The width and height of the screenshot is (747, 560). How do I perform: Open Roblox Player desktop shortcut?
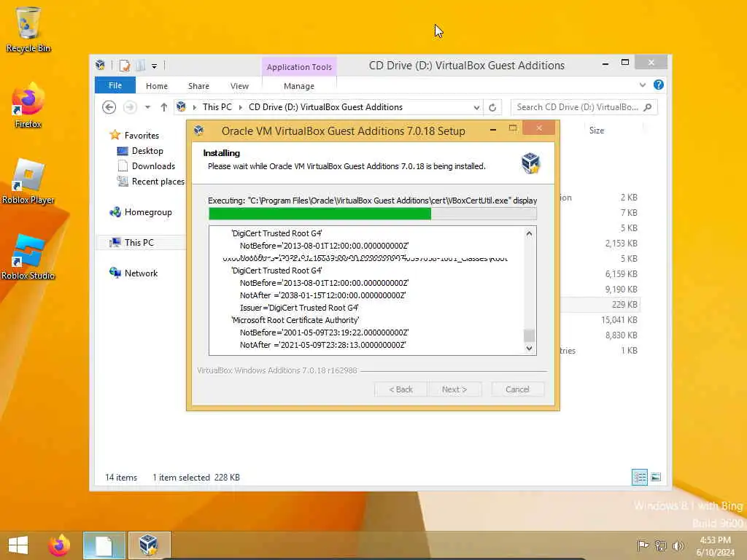[x=28, y=182]
